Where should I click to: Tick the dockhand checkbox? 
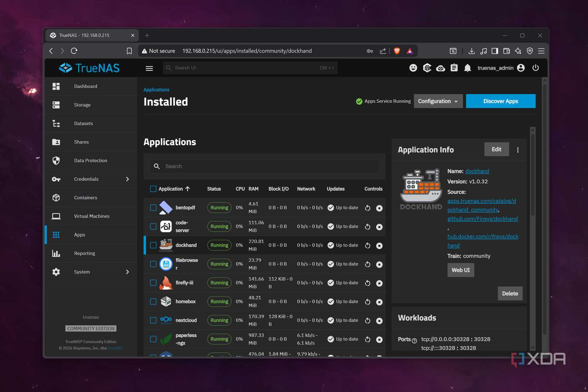click(x=153, y=245)
